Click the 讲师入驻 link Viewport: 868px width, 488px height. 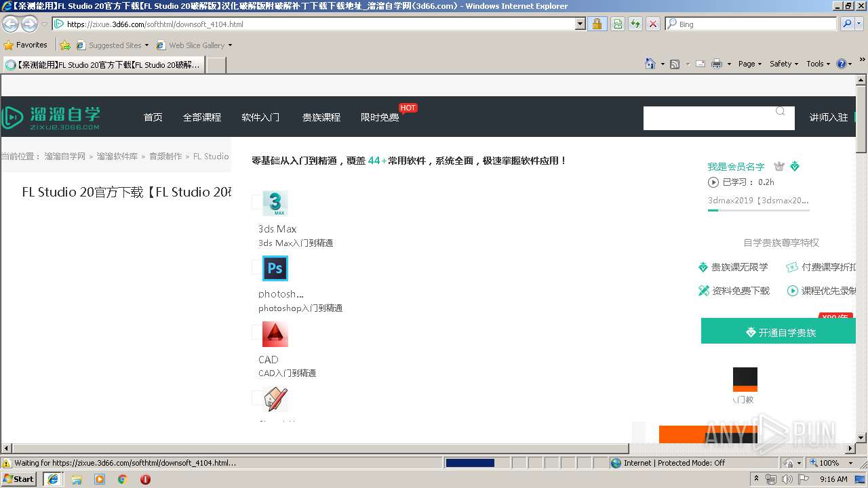click(829, 117)
